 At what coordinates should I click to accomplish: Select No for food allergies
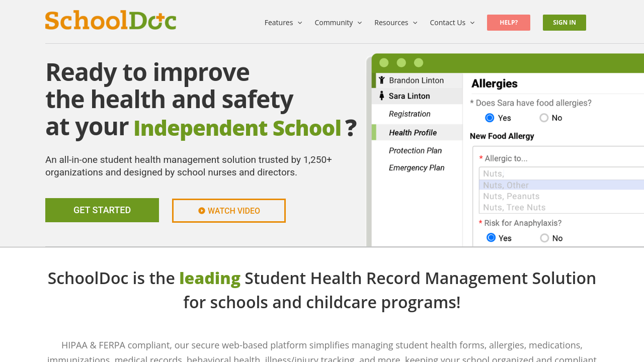tap(544, 118)
